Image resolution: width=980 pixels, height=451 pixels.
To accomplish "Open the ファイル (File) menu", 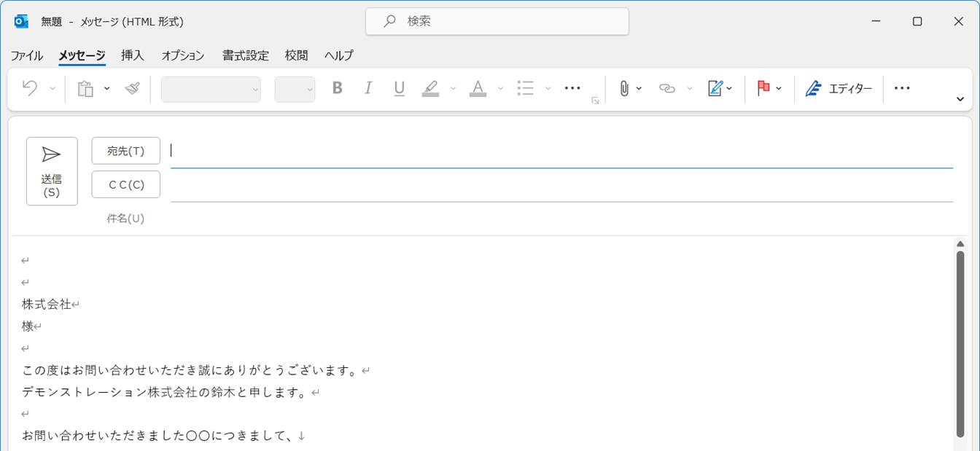I will [27, 55].
